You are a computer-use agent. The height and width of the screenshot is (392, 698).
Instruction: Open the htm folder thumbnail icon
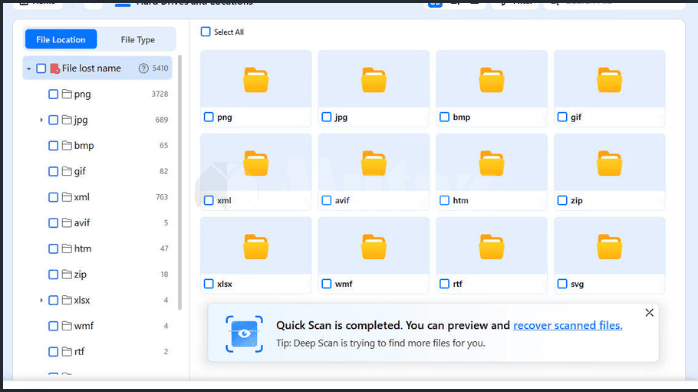pyautogui.click(x=491, y=163)
